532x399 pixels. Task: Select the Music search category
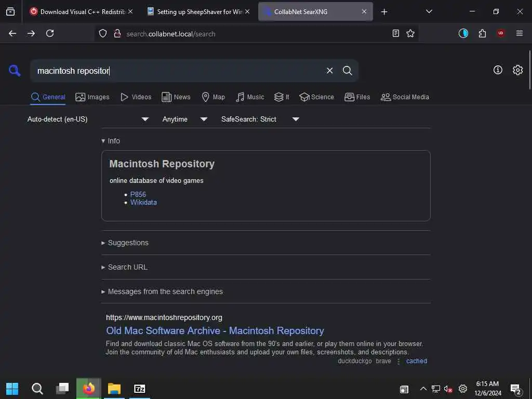coord(250,97)
